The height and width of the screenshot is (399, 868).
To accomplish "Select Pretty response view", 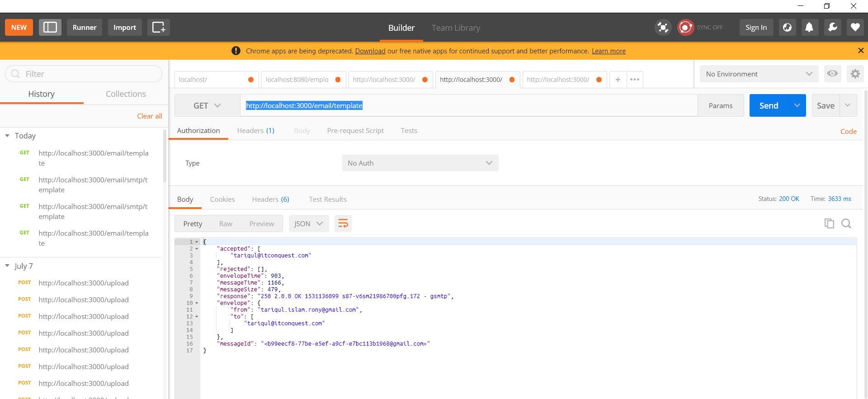I will (x=193, y=223).
